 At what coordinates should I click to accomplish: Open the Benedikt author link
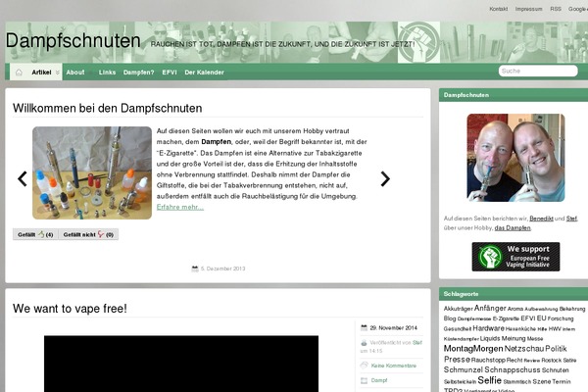[541, 219]
